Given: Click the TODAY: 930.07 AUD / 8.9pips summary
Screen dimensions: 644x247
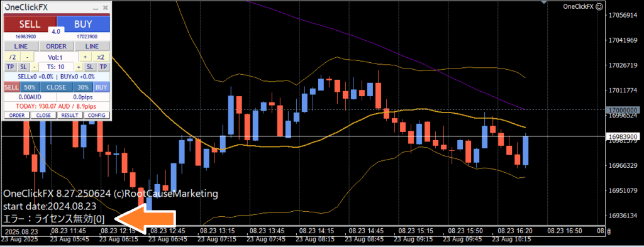Looking at the screenshot, I should coord(56,106).
